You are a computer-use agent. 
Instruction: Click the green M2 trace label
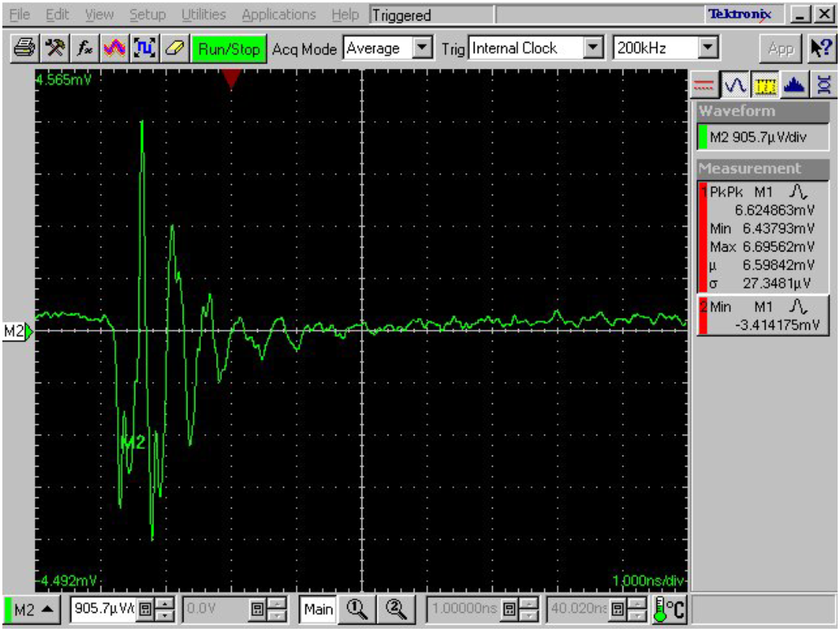[134, 443]
